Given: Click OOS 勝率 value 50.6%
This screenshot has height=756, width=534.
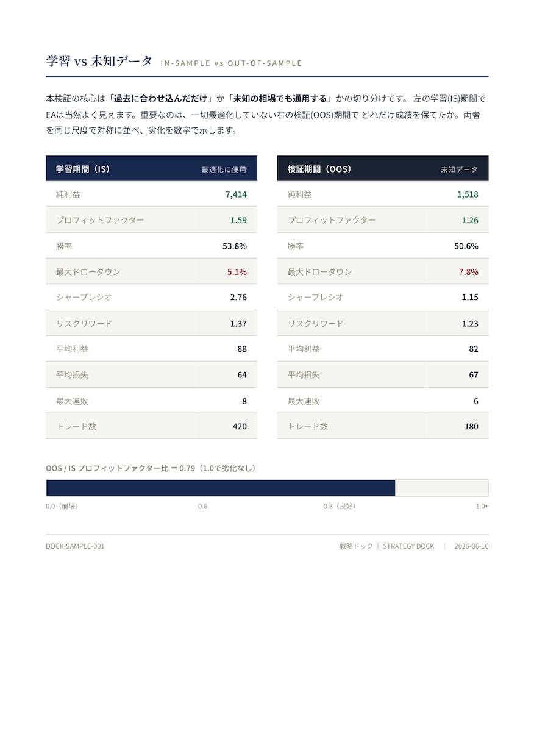Looking at the screenshot, I should (x=466, y=246).
